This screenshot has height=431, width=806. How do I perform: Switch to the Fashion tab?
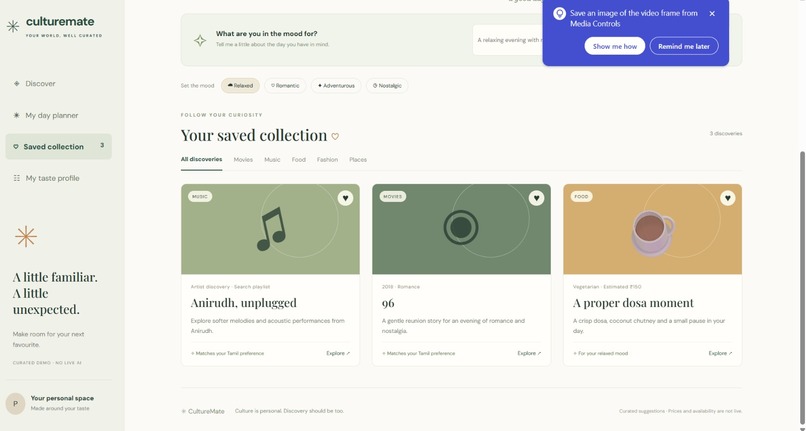(327, 159)
